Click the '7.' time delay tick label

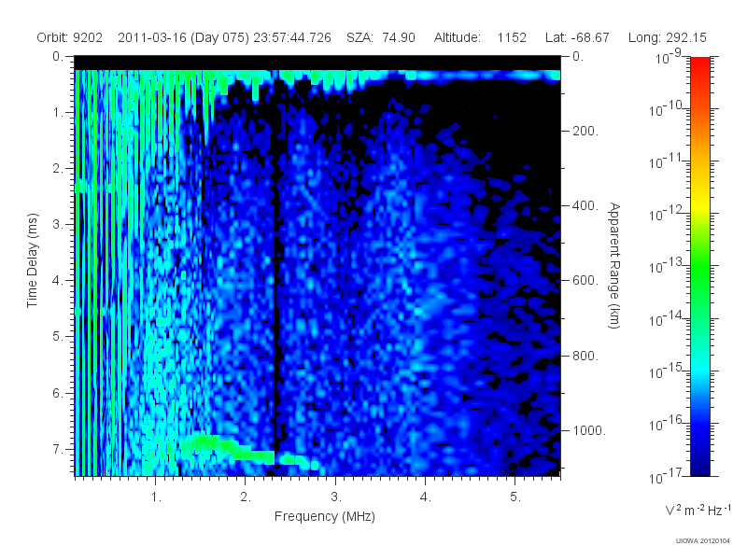[57, 449]
